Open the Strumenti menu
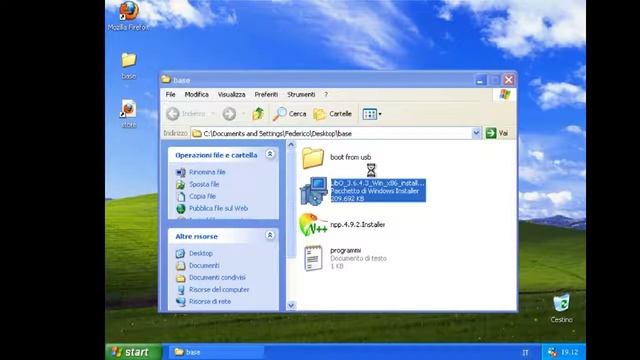Viewport: 640px width, 360px height. (x=301, y=94)
